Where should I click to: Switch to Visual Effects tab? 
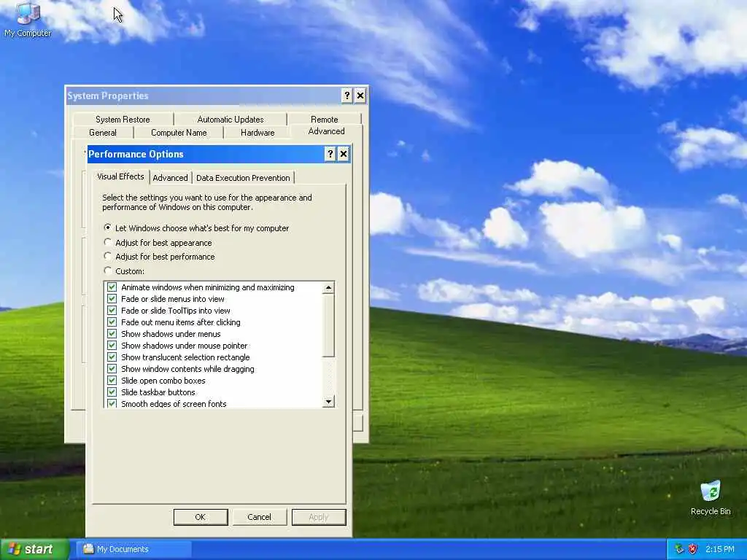tap(120, 176)
